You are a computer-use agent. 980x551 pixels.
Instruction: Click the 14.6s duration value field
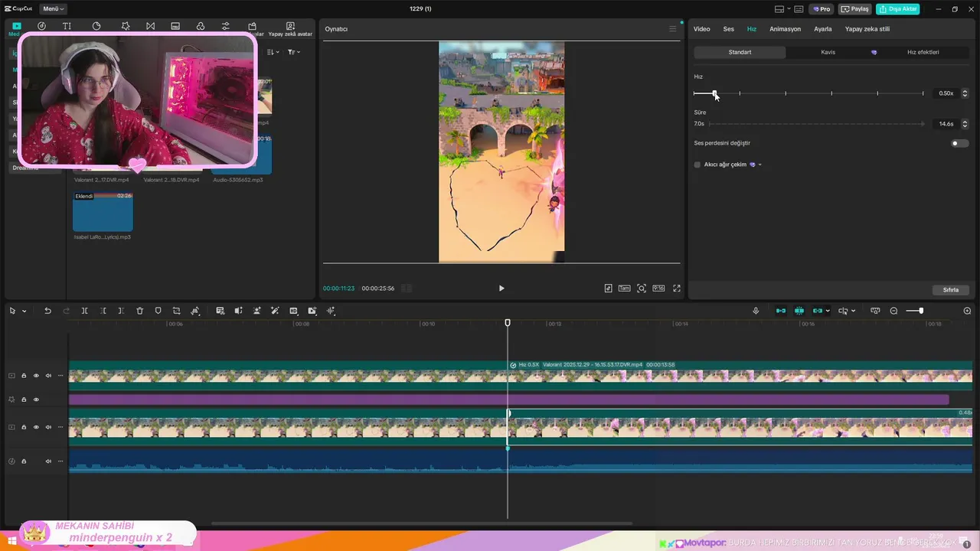click(x=946, y=124)
